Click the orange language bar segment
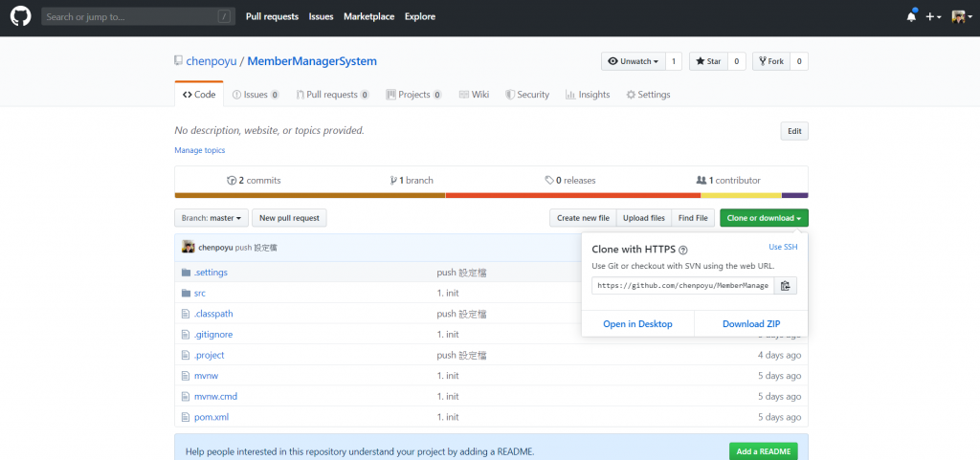980x460 pixels. tap(573, 195)
